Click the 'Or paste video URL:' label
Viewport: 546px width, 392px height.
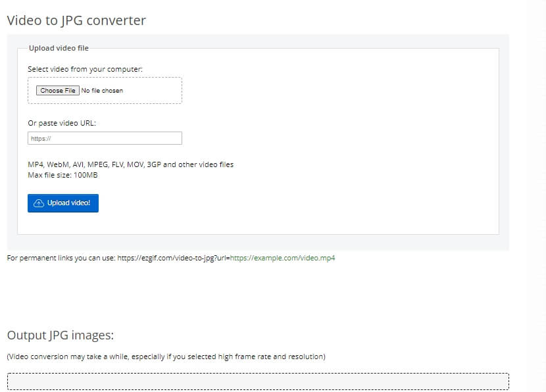[62, 123]
